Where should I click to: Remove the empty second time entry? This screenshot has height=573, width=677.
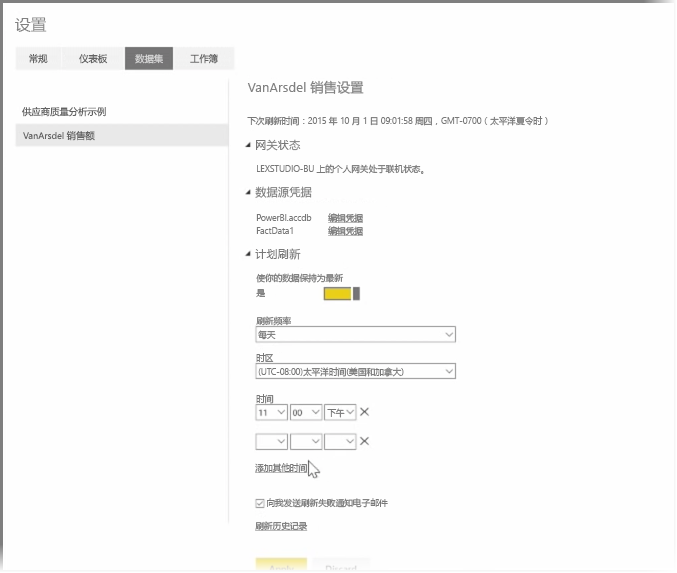tap(364, 441)
